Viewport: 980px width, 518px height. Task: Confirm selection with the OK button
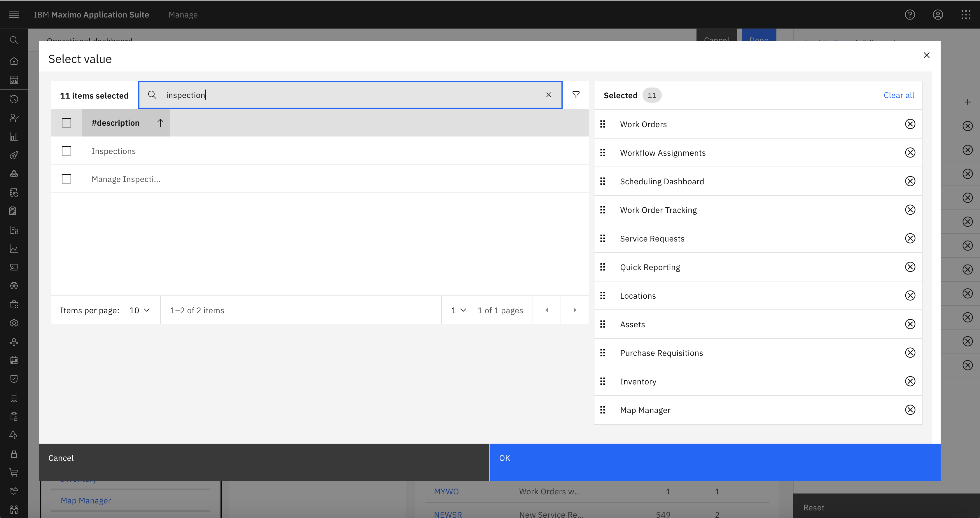click(505, 458)
